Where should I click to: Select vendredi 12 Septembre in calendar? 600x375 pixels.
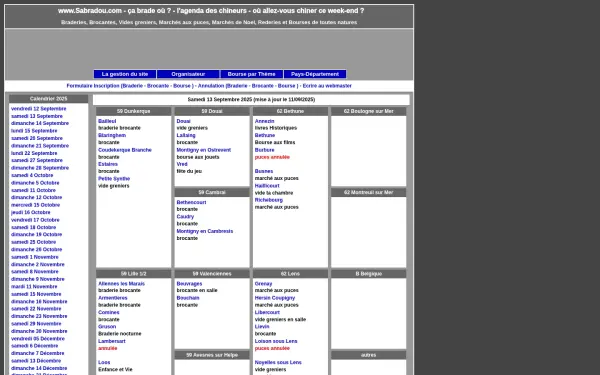pos(39,109)
